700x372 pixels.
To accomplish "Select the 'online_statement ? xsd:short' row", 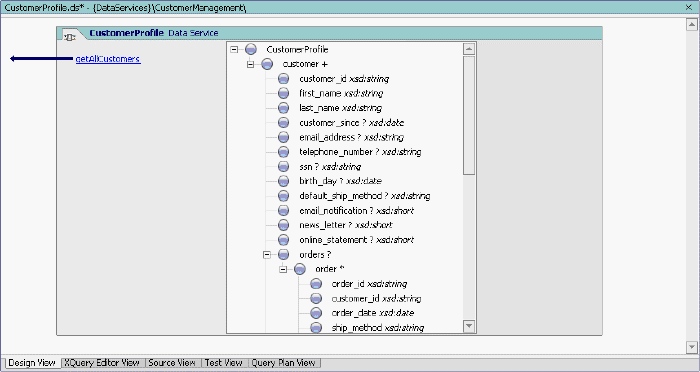I will [x=356, y=240].
